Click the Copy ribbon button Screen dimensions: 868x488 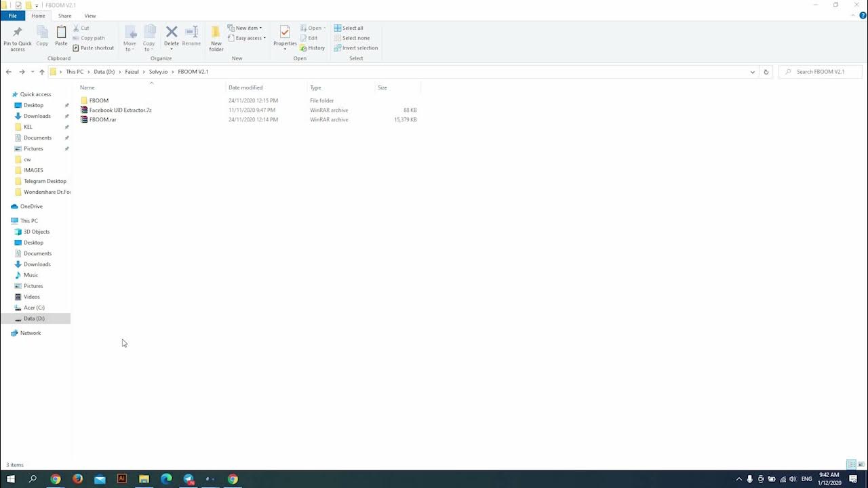(42, 37)
